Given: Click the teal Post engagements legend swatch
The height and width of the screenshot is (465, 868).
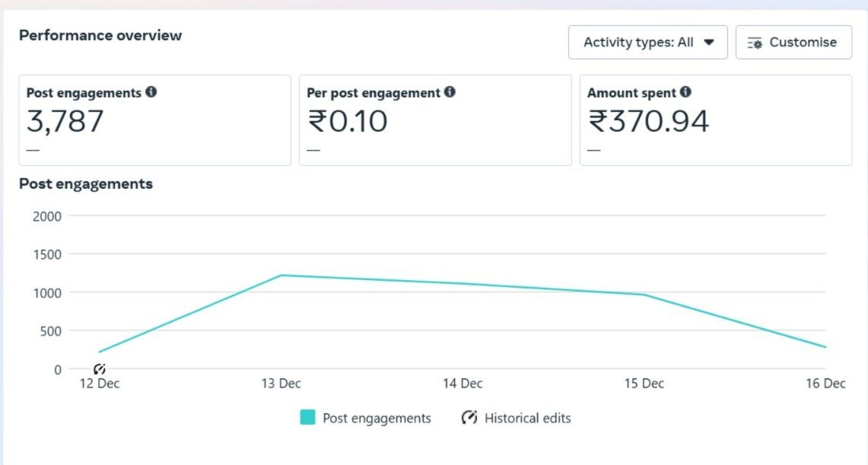Looking at the screenshot, I should coord(307,418).
